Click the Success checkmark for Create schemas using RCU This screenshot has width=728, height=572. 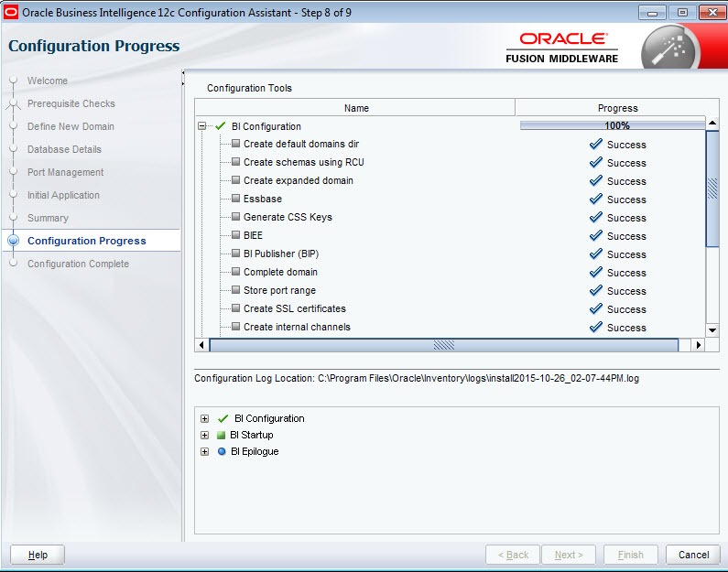(596, 162)
